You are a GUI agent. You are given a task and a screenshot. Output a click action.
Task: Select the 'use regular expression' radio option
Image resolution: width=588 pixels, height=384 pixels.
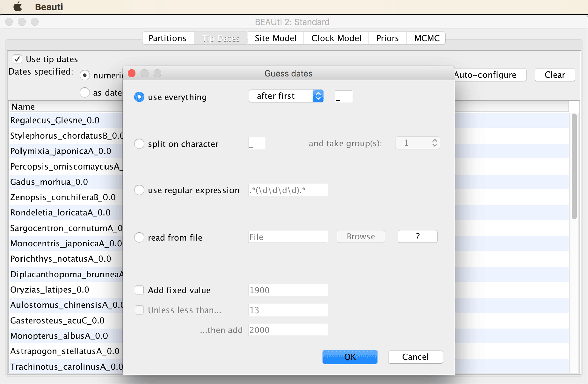point(139,190)
